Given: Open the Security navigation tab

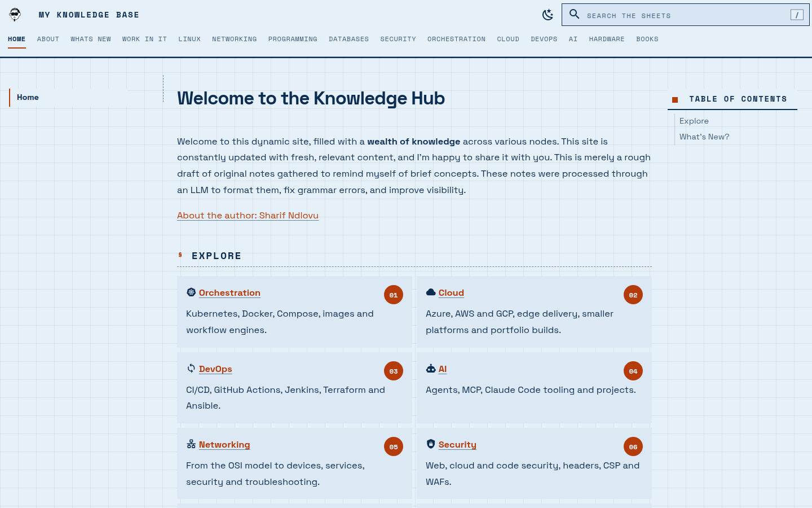Looking at the screenshot, I should tap(398, 40).
